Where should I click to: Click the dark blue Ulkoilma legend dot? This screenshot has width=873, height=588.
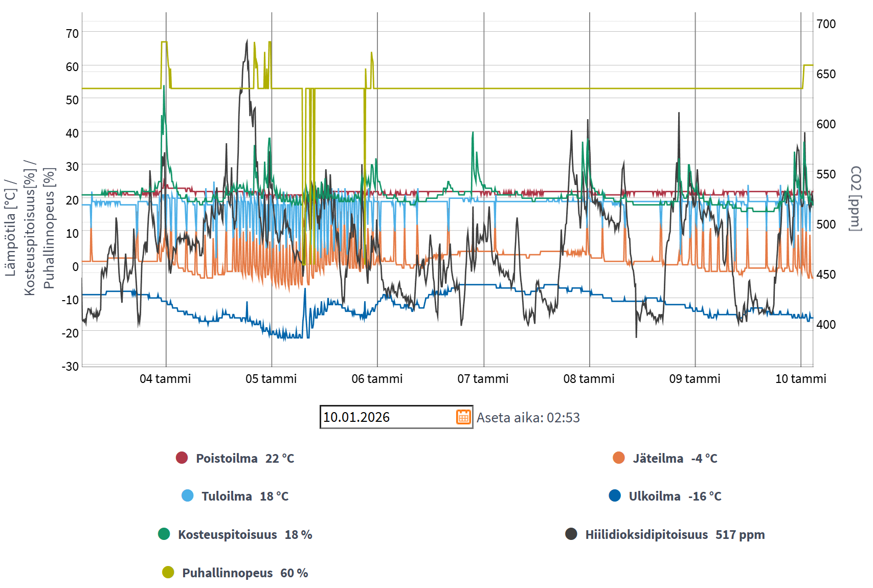pos(615,495)
